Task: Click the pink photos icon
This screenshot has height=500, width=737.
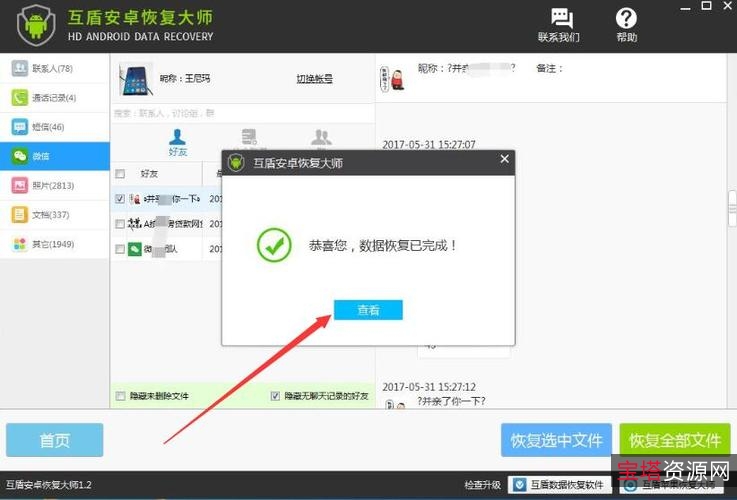Action: [20, 185]
